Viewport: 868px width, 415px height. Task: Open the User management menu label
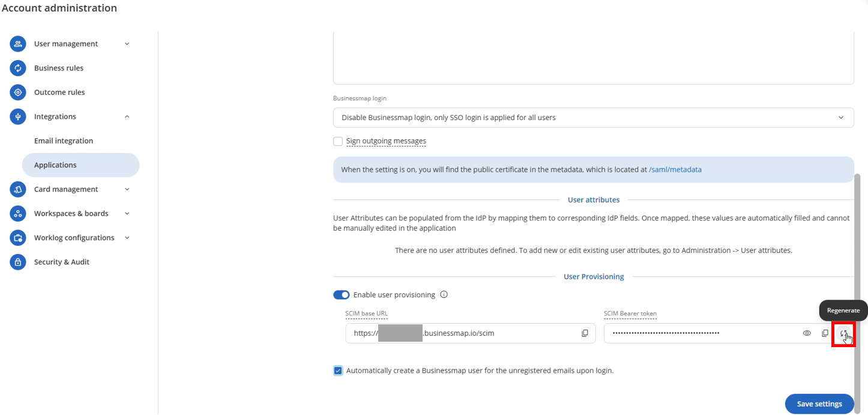tap(66, 44)
